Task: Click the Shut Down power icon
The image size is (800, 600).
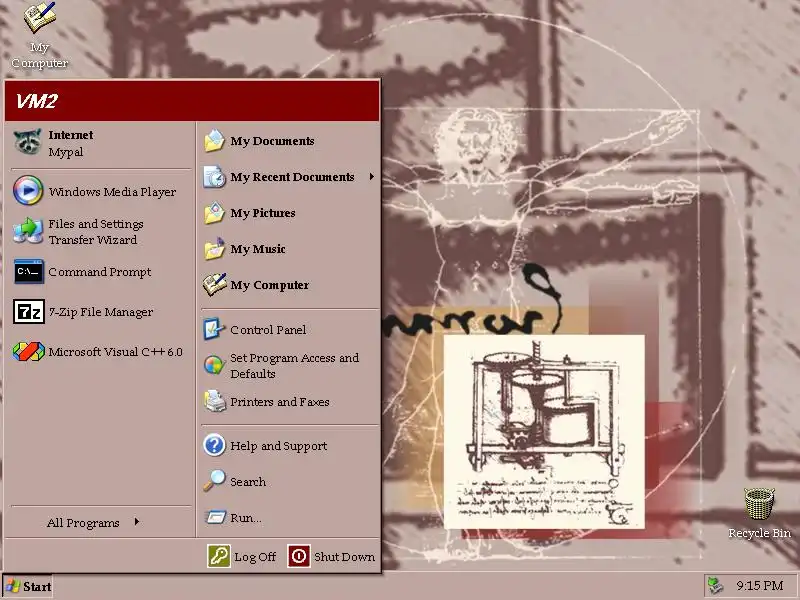Action: tap(298, 556)
